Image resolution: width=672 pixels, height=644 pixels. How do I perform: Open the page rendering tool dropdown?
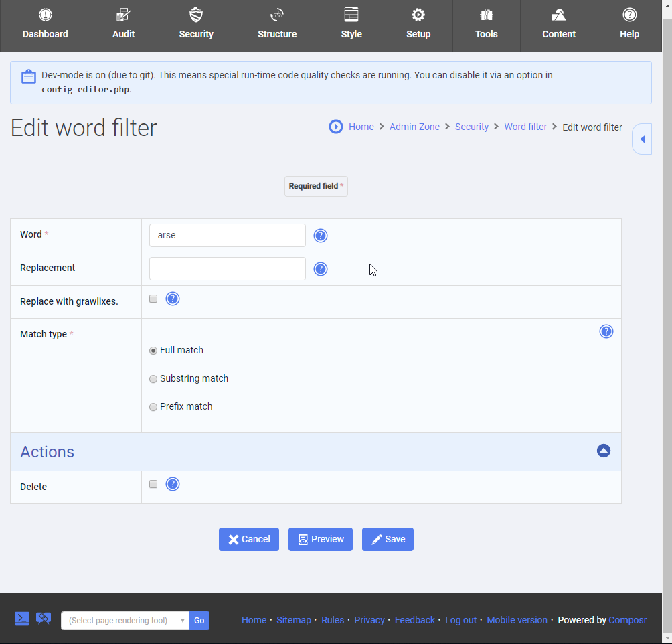[124, 621]
